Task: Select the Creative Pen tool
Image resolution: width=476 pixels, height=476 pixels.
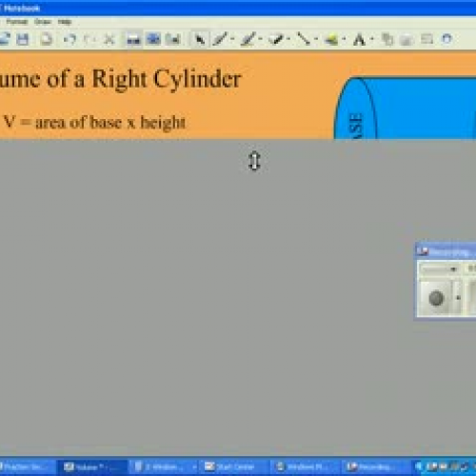Action: pos(248,40)
